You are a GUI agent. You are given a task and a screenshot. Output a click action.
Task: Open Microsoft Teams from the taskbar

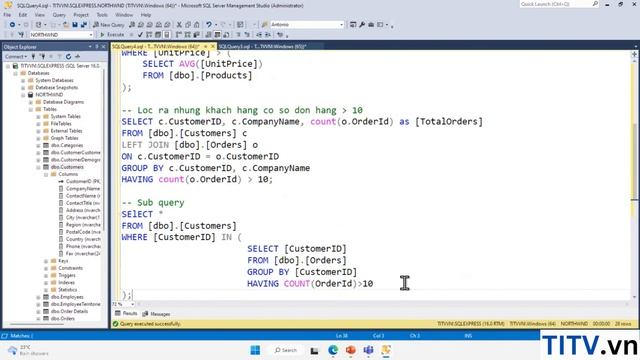pyautogui.click(x=368, y=350)
